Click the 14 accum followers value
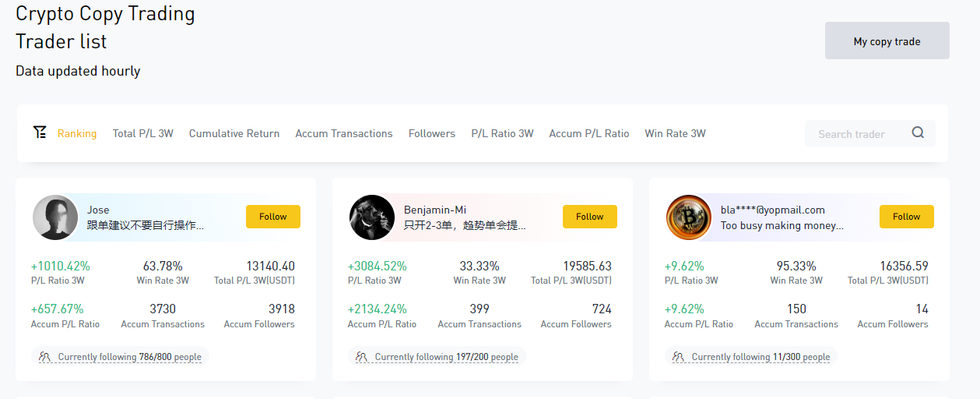This screenshot has height=399, width=980. pyautogui.click(x=922, y=309)
